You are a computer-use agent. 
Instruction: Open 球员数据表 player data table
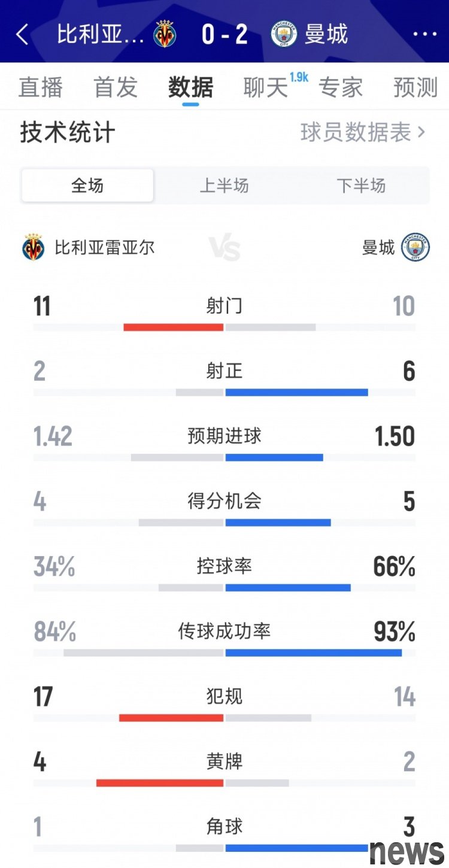(x=362, y=132)
